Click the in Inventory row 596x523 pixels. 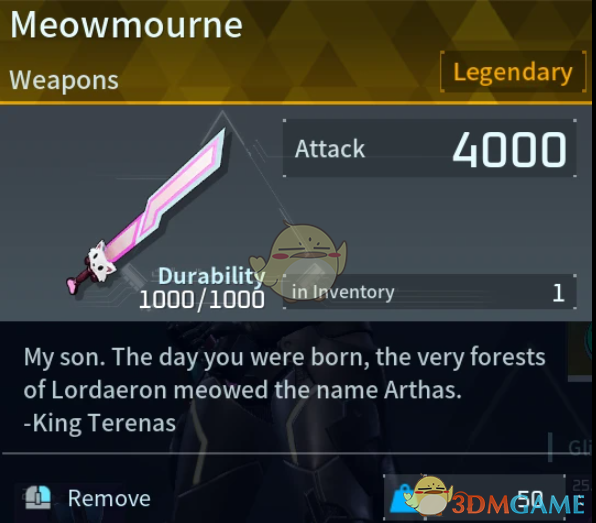tap(430, 292)
